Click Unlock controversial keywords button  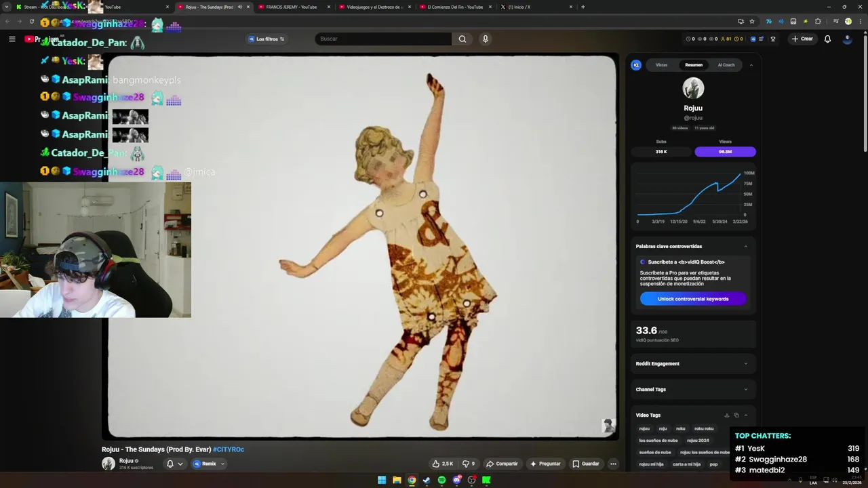point(692,299)
